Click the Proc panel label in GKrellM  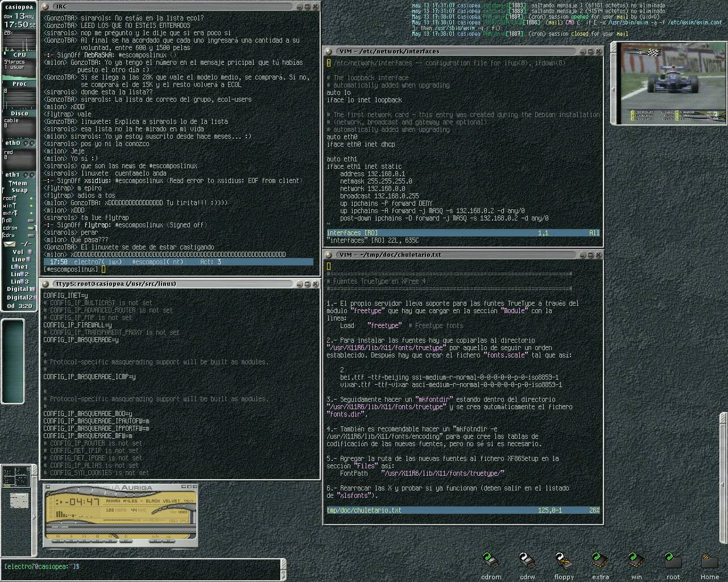pos(19,84)
